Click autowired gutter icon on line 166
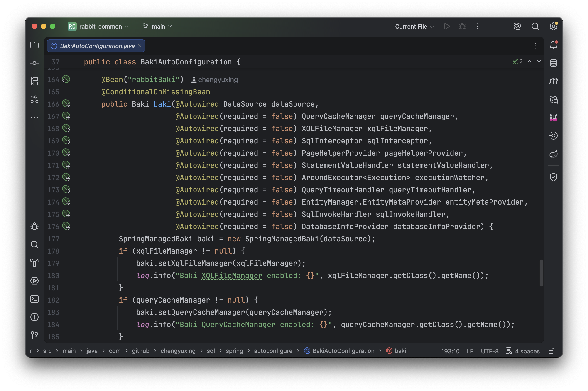588x391 pixels. point(66,104)
